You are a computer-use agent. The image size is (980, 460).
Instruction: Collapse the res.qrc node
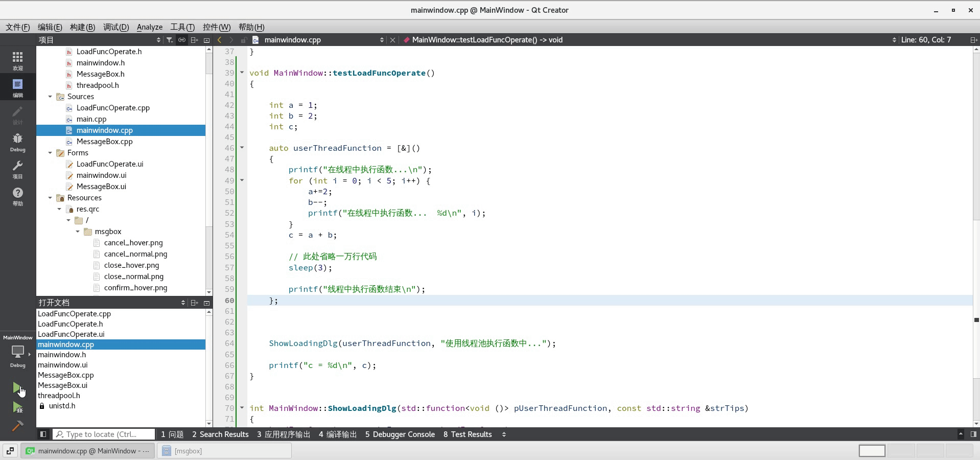59,209
